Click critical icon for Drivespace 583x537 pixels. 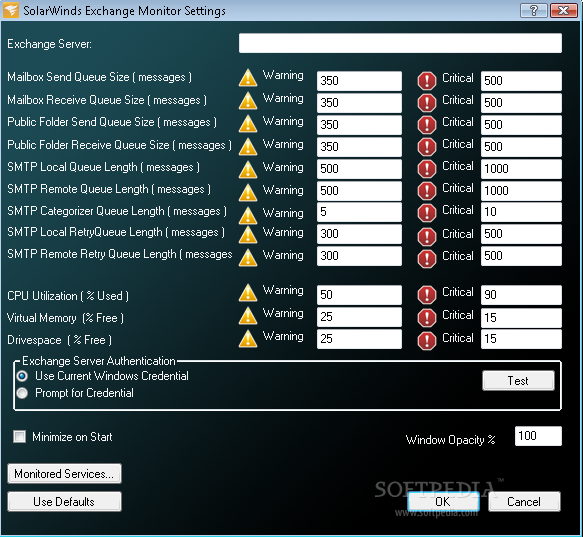[427, 340]
